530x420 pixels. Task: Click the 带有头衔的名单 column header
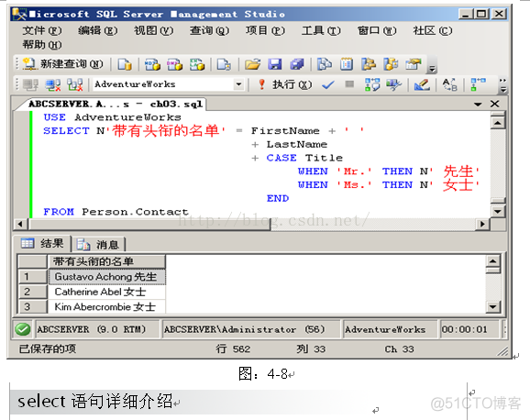coord(106,261)
